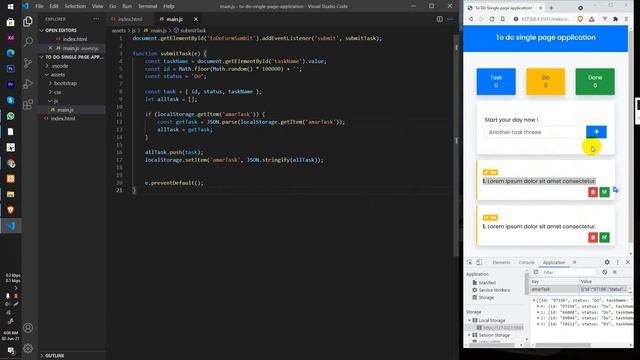Open DevTools settings gear

(607, 262)
